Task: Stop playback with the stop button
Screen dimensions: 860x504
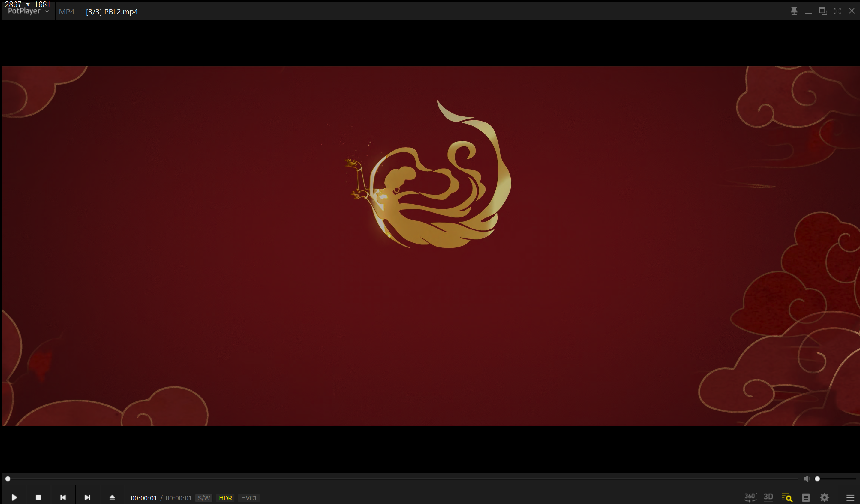Action: click(x=38, y=497)
